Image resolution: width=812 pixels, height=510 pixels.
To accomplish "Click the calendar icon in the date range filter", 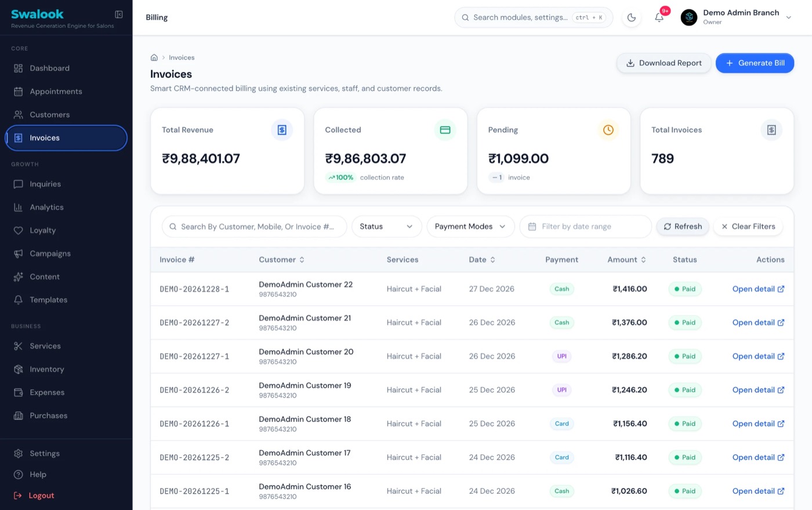I will pyautogui.click(x=532, y=226).
